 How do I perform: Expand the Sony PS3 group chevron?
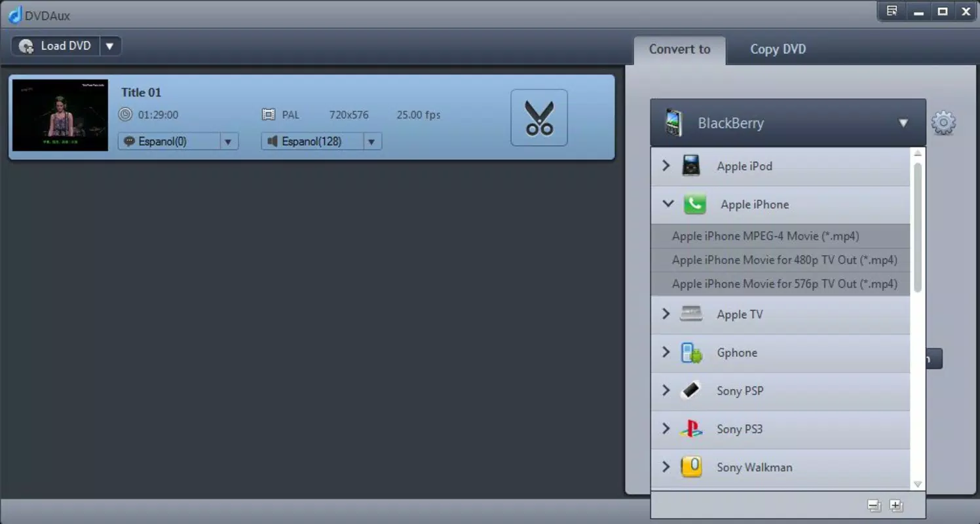pos(666,429)
